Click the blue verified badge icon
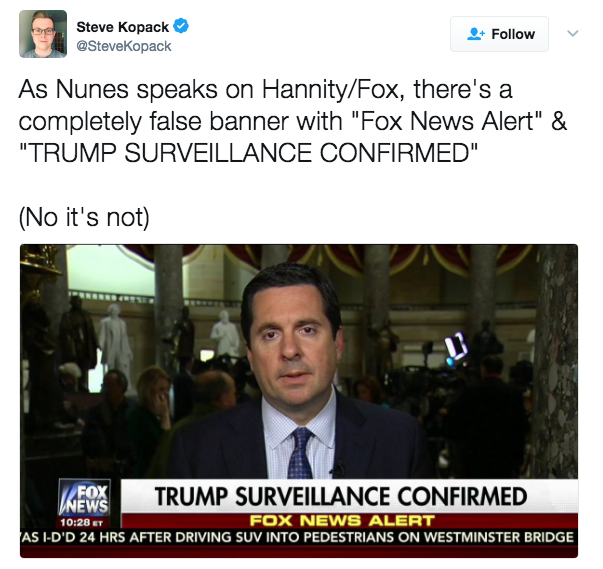This screenshot has height=569, width=603. (181, 26)
